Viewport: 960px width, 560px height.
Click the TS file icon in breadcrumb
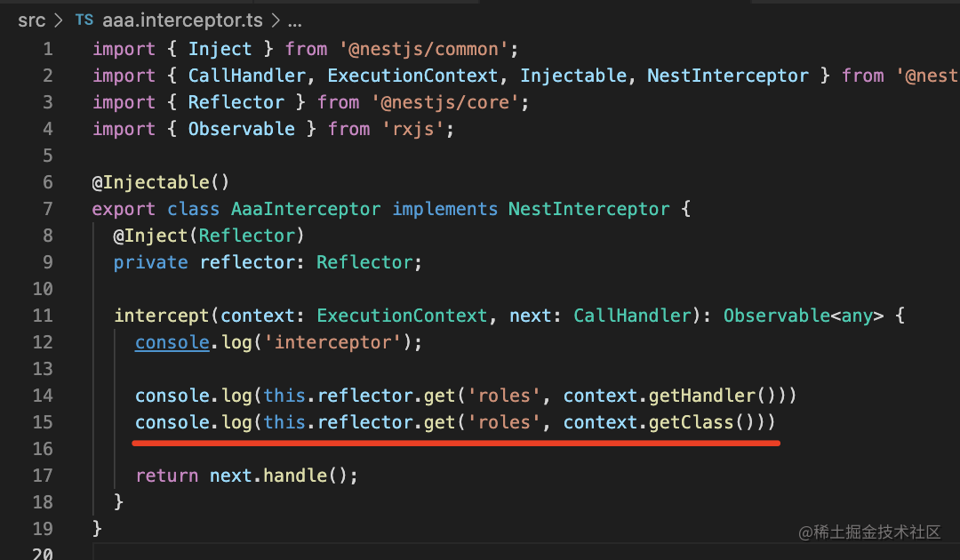tap(84, 20)
